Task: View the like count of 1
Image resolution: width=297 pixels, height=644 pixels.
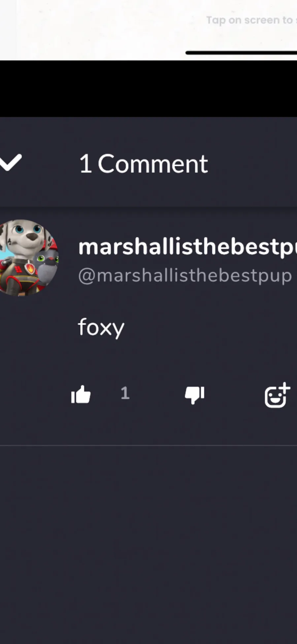Action: coord(125,393)
